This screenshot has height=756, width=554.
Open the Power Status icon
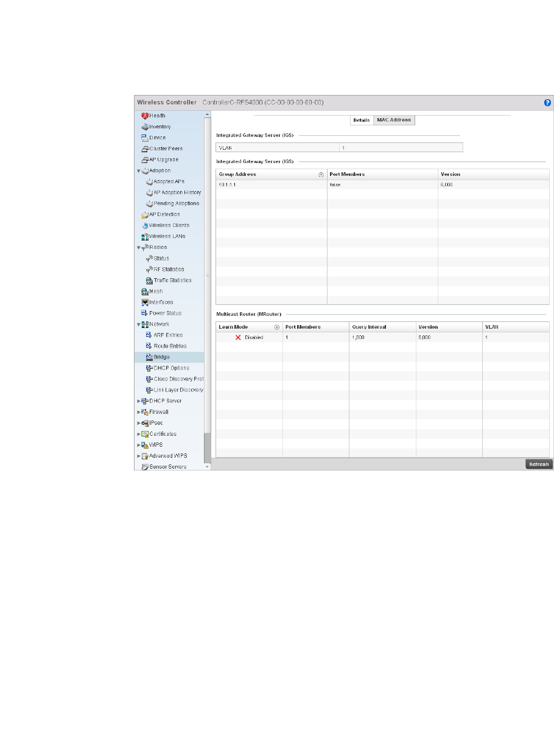pos(145,313)
